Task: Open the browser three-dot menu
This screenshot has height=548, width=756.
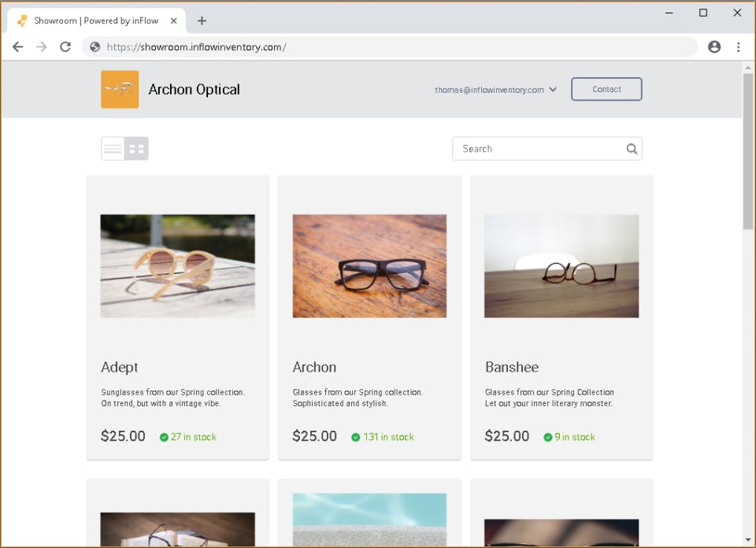Action: point(738,46)
